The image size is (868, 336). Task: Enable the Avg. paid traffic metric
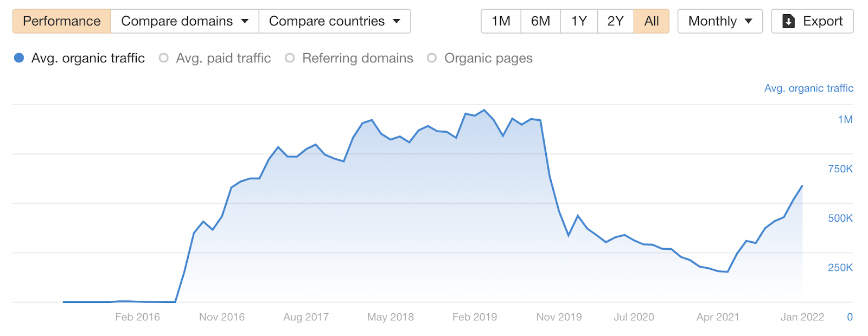point(223,57)
